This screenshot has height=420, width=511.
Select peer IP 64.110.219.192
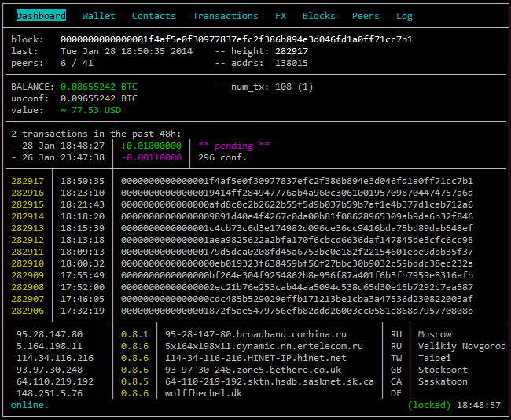(x=55, y=381)
